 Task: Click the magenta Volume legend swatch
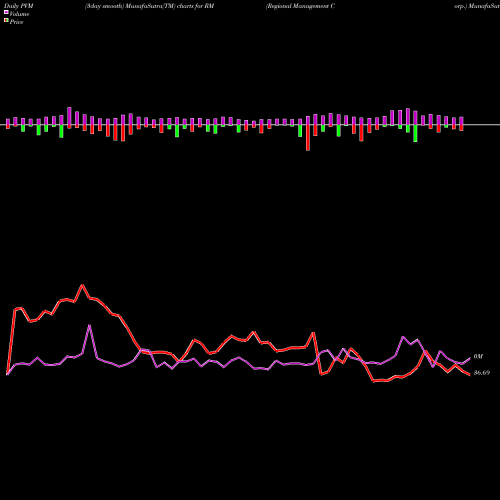pyautogui.click(x=6, y=12)
